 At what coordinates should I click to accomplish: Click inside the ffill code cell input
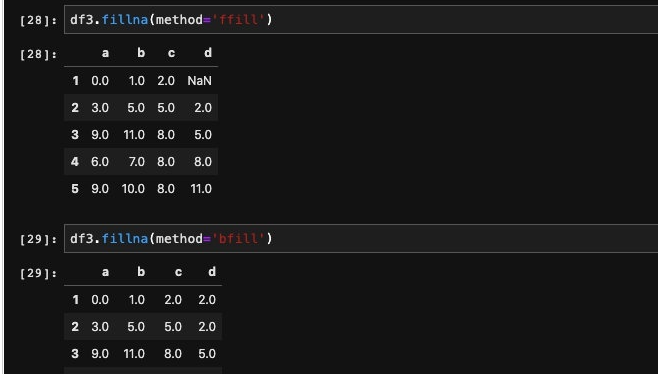coord(361,19)
